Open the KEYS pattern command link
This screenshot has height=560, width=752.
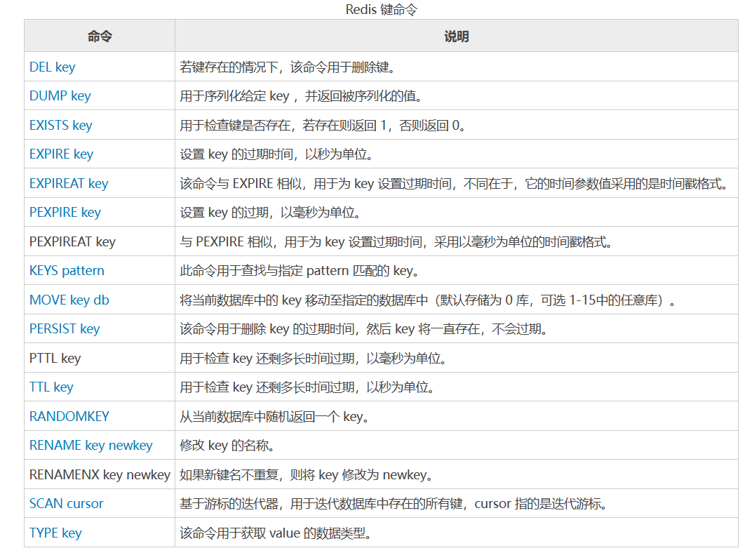tap(66, 270)
